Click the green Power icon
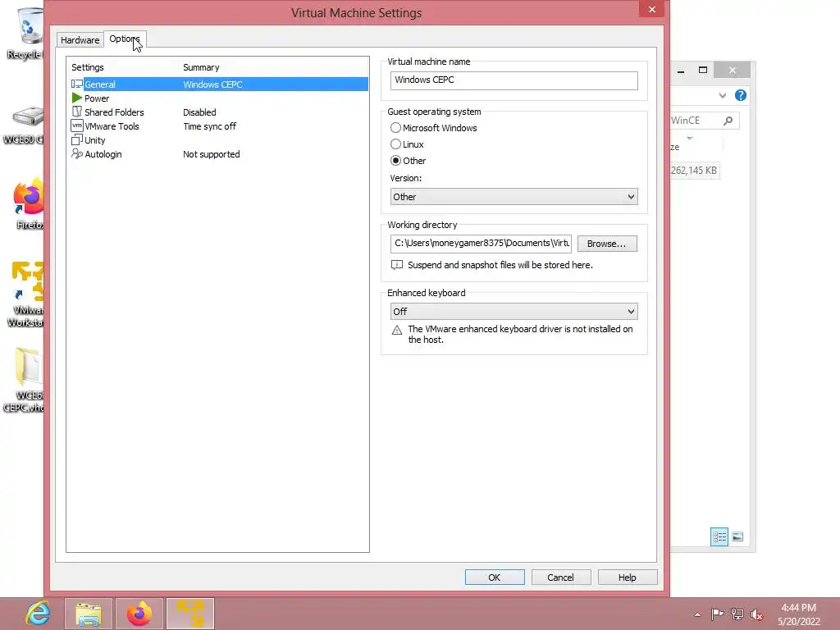840x630 pixels. click(x=76, y=98)
